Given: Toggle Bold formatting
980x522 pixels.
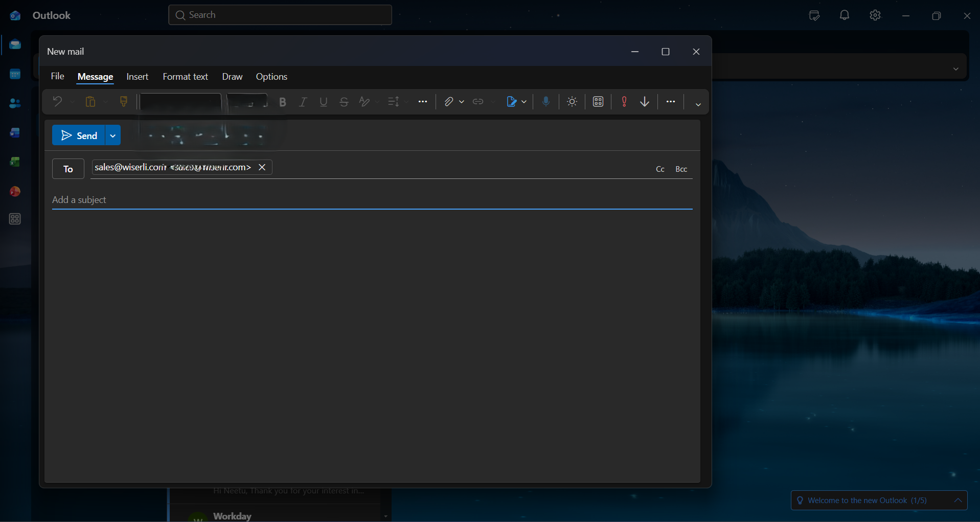Looking at the screenshot, I should 283,102.
